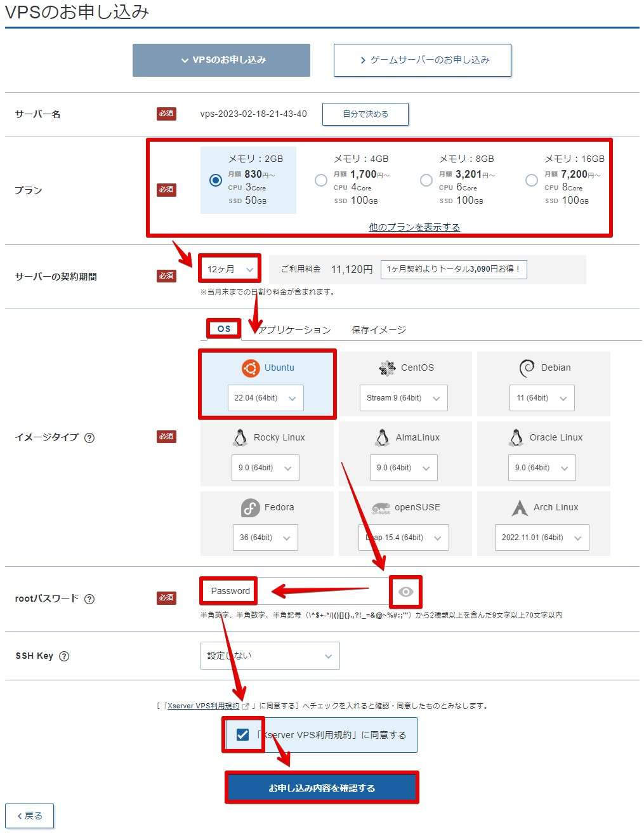Image resolution: width=644 pixels, height=834 pixels.
Task: Select the VPSのお申し込み tab button
Action: 221,60
